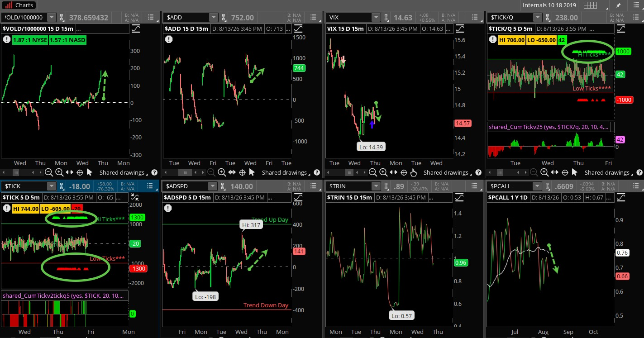The height and width of the screenshot is (338, 644).
Task: Expand symbol dropdown in $TICK/Q chart
Action: coord(537,18)
